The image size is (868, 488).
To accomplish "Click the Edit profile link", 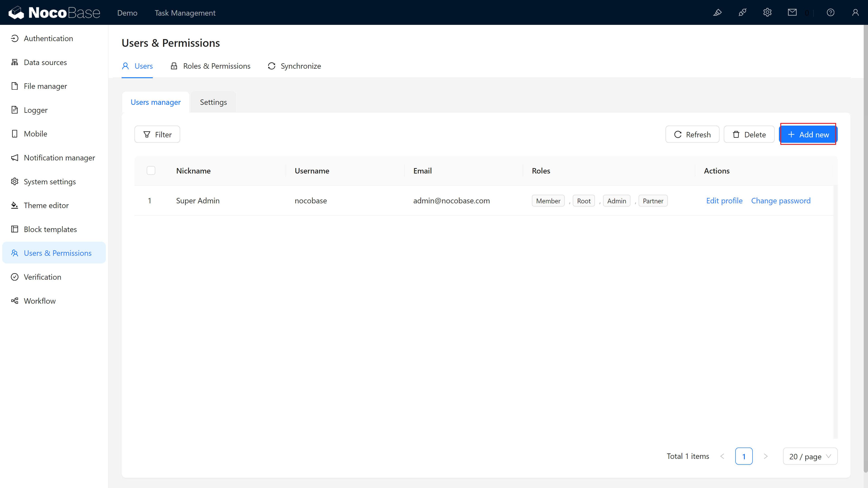I will pos(724,201).
